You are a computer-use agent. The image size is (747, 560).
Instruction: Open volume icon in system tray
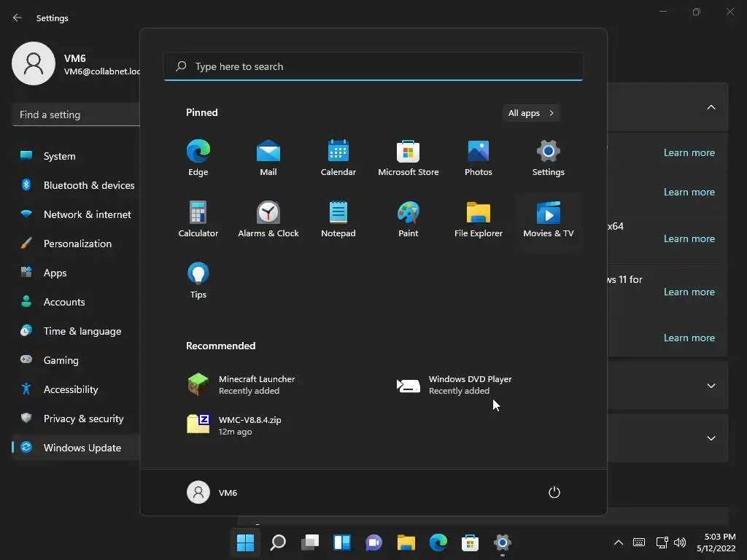(x=680, y=542)
